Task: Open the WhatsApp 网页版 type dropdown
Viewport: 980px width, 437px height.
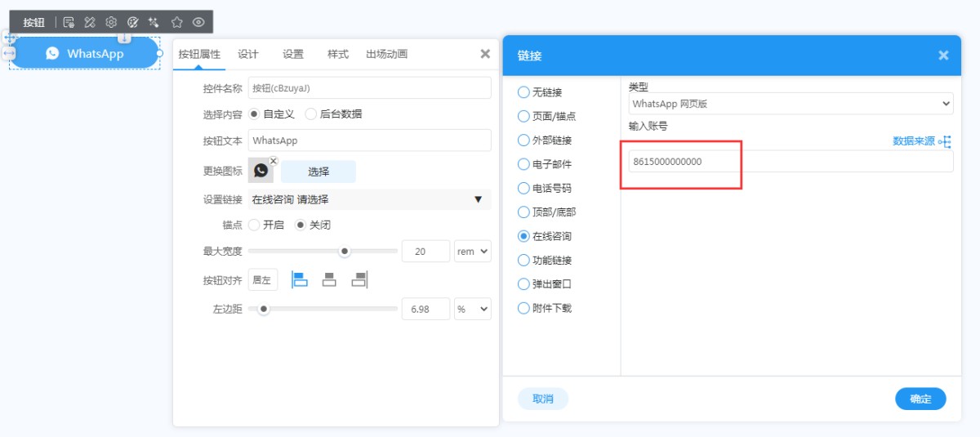Action: coord(790,104)
